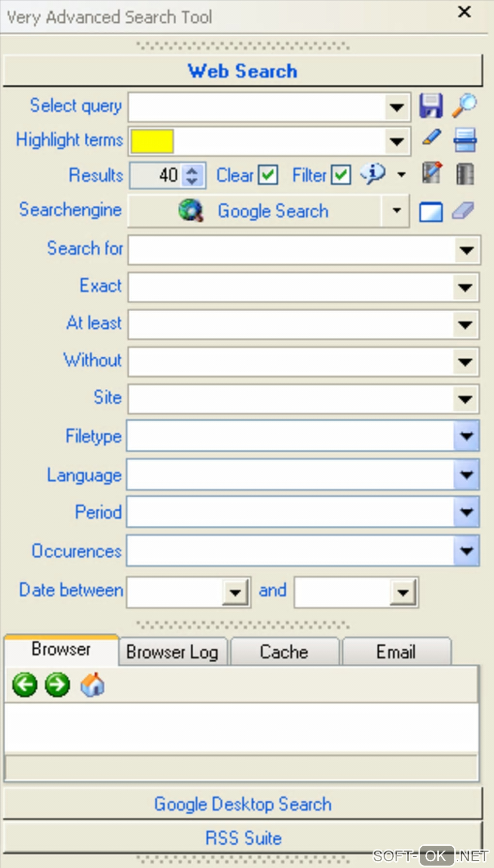Open the Search for dropdown

click(467, 250)
